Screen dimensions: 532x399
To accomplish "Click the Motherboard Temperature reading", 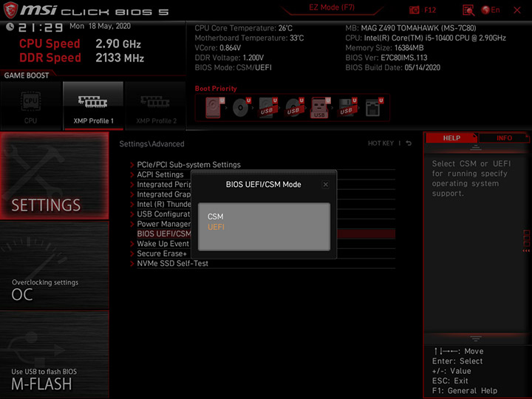I will click(249, 38).
